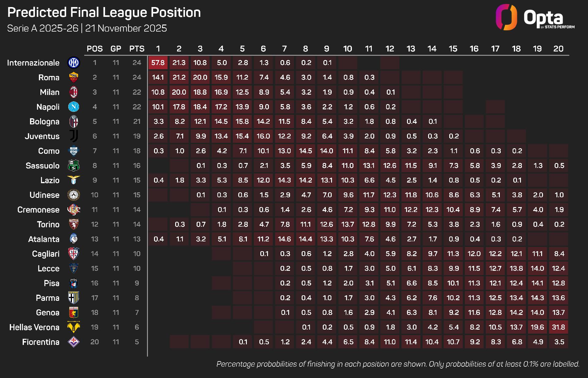Screen dimensions: 588x378
Task: Click the Roma club crest
Action: pyautogui.click(x=73, y=77)
